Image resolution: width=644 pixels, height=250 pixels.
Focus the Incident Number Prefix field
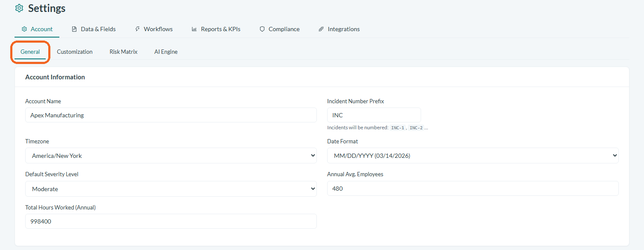click(374, 115)
